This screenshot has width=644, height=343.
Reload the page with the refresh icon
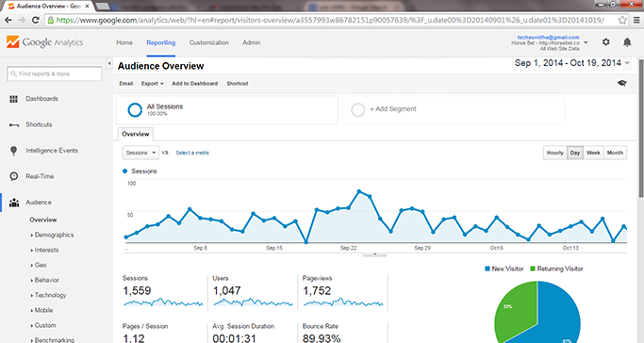coord(35,20)
